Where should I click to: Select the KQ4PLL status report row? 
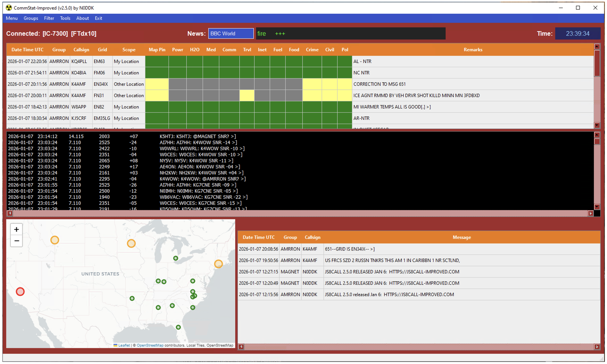click(79, 61)
